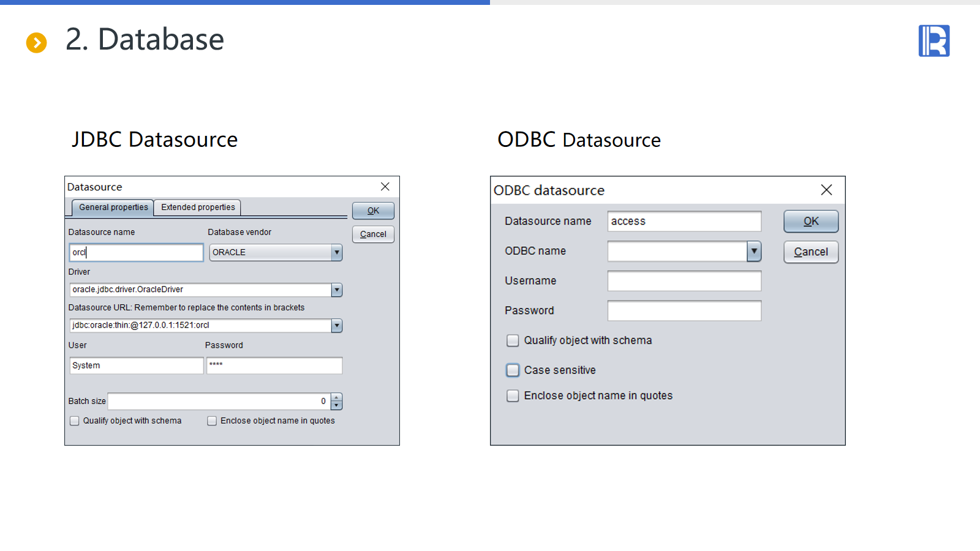The height and width of the screenshot is (551, 980).
Task: Toggle the Case sensitive checkbox
Action: (513, 370)
